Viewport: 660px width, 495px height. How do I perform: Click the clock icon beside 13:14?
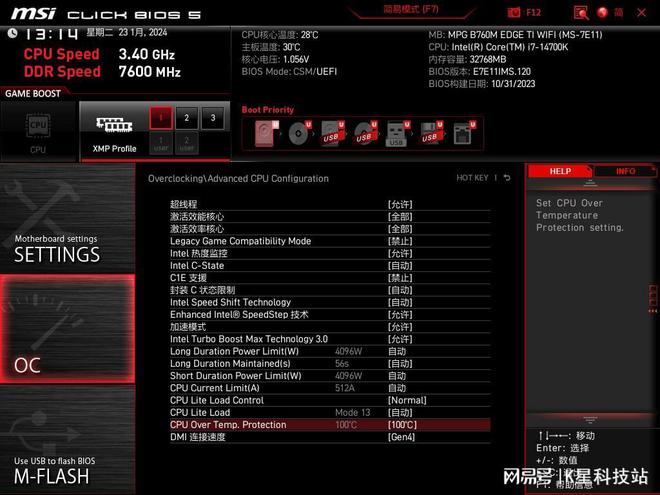pyautogui.click(x=12, y=33)
